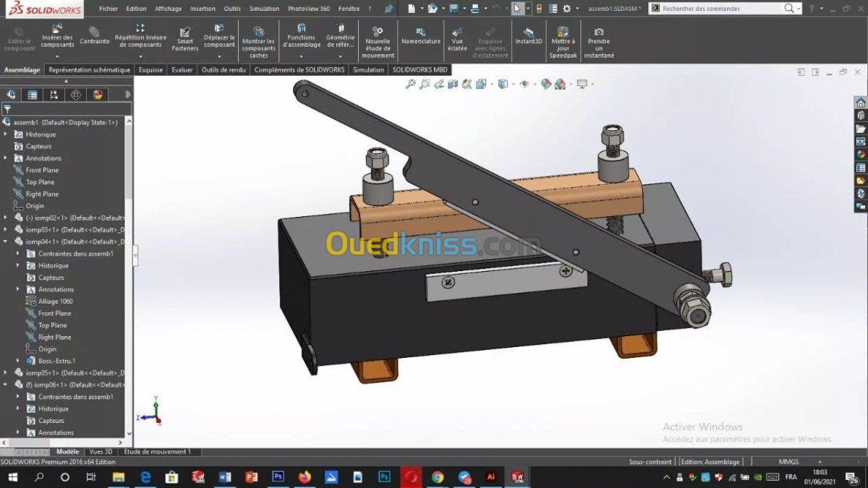Click the Print icon in the top toolbar
The height and width of the screenshot is (488, 868).
474,9
